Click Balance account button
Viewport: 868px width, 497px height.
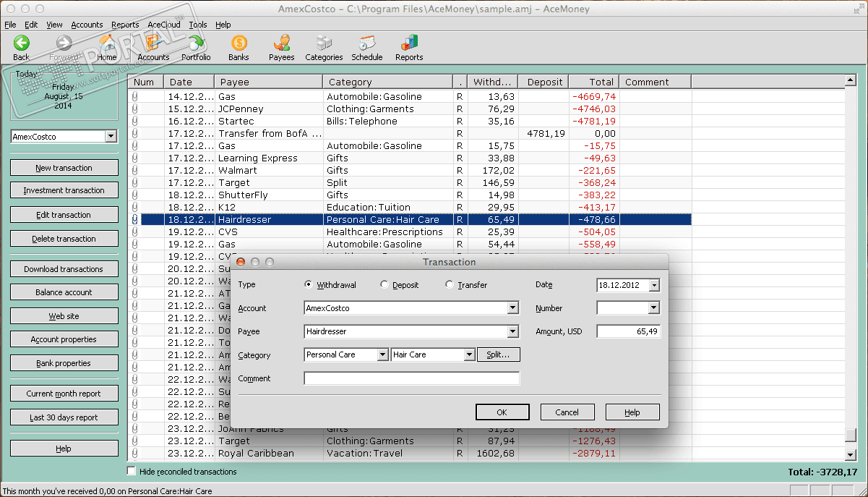[x=64, y=292]
